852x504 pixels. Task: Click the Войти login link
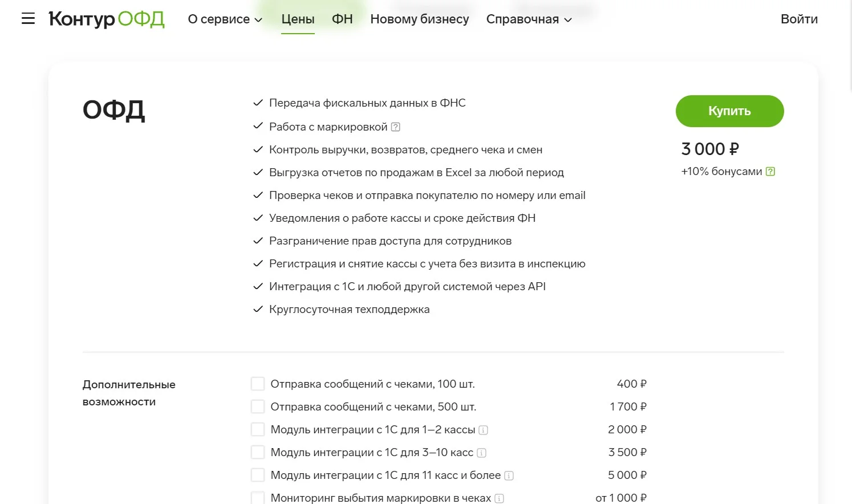(x=799, y=19)
